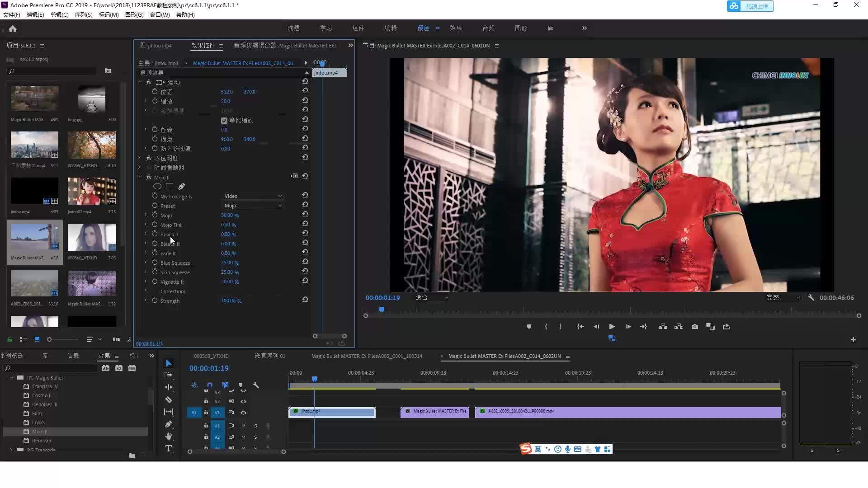Select the Type tool

coord(169,448)
